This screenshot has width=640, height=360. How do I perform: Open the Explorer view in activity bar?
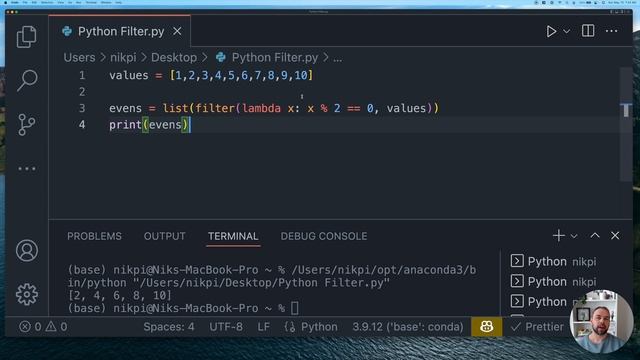coord(27,37)
